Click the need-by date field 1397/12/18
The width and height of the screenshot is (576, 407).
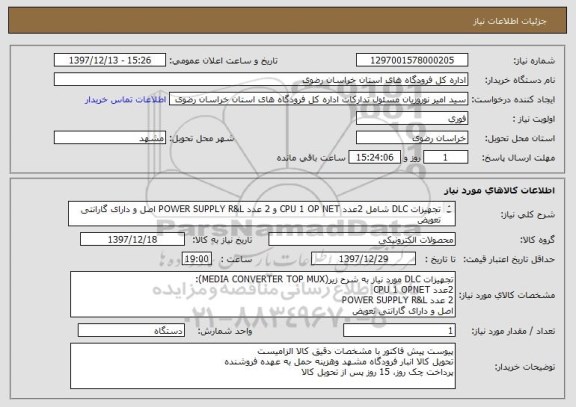click(x=132, y=239)
